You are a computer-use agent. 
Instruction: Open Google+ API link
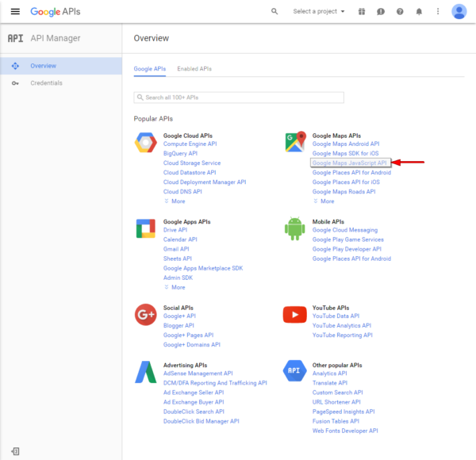pyautogui.click(x=179, y=316)
